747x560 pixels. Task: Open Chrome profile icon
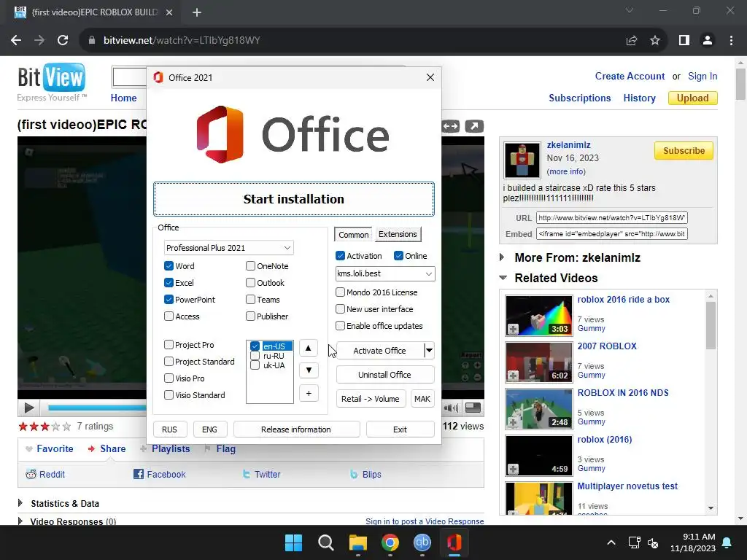pos(708,41)
